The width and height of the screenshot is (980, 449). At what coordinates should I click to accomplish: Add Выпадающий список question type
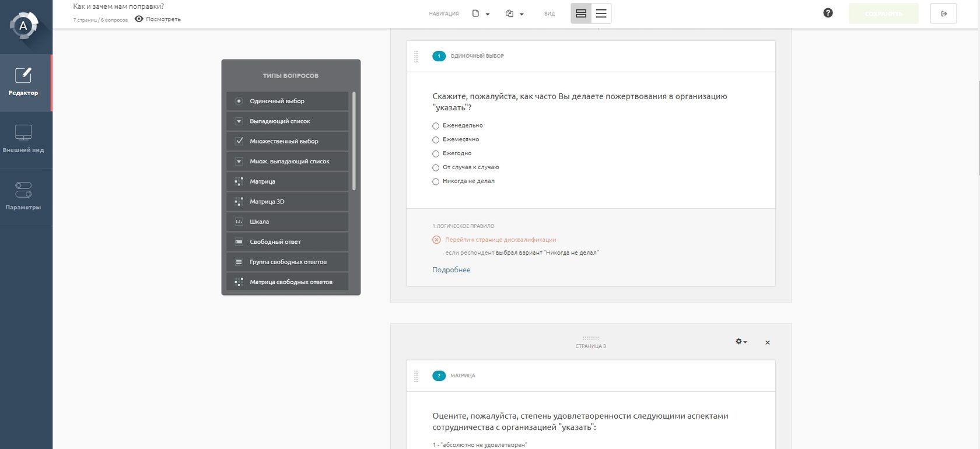click(287, 121)
